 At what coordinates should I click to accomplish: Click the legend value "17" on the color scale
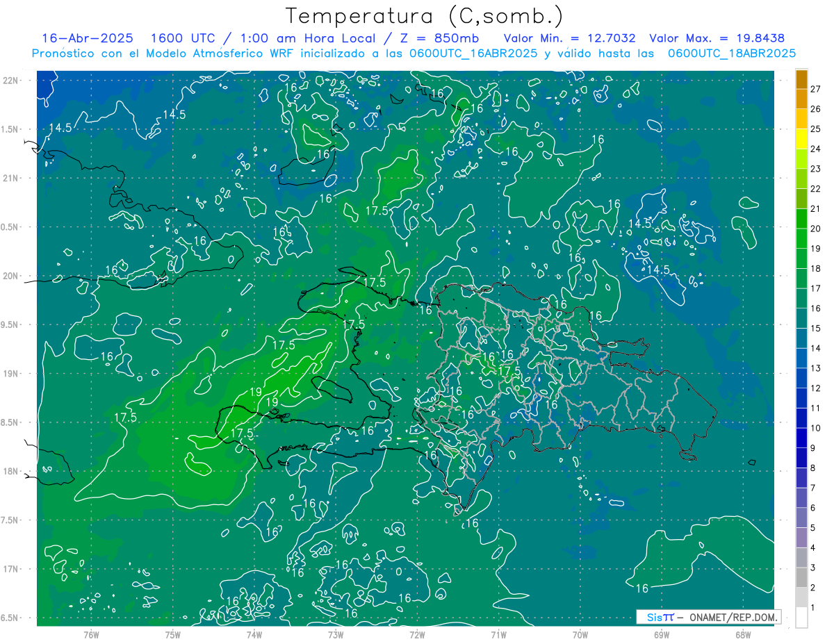pyautogui.click(x=815, y=288)
